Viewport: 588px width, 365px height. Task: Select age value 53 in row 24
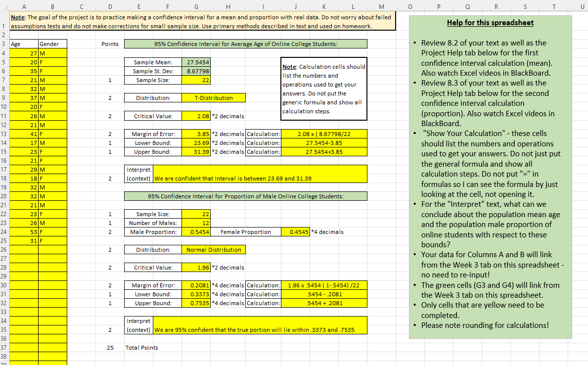pos(24,232)
